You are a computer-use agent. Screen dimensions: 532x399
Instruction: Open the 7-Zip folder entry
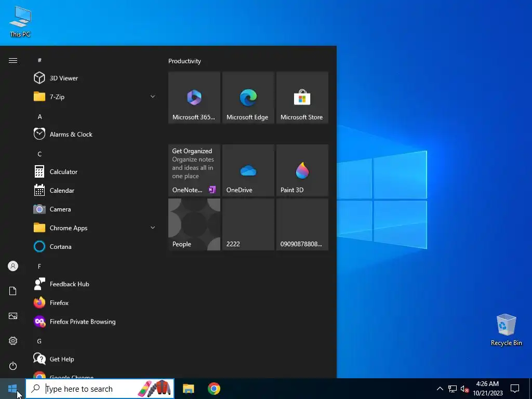[x=95, y=97]
